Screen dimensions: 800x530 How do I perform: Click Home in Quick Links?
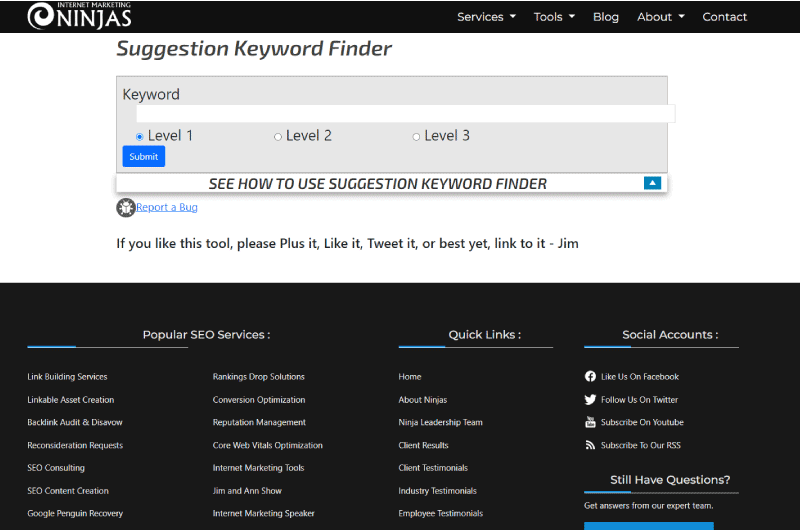[410, 376]
